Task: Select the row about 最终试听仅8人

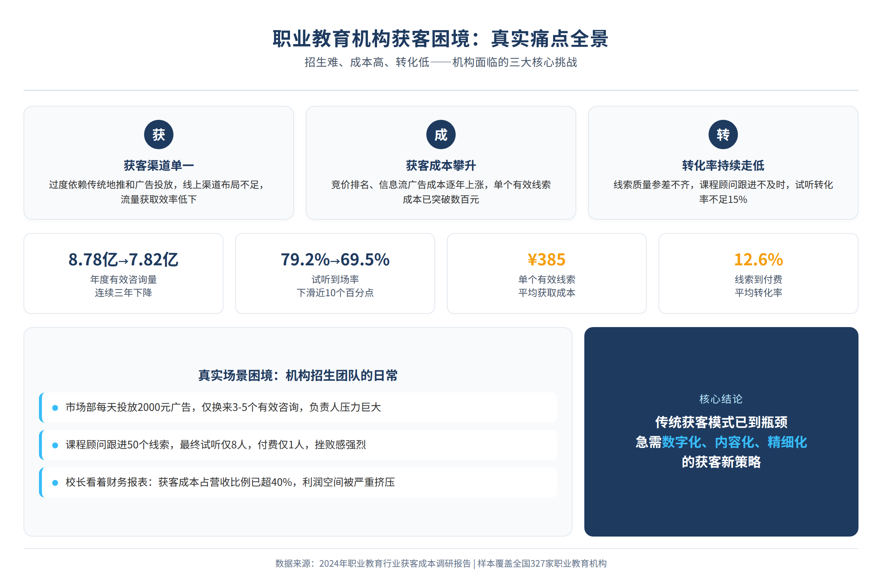Action: pos(298,445)
